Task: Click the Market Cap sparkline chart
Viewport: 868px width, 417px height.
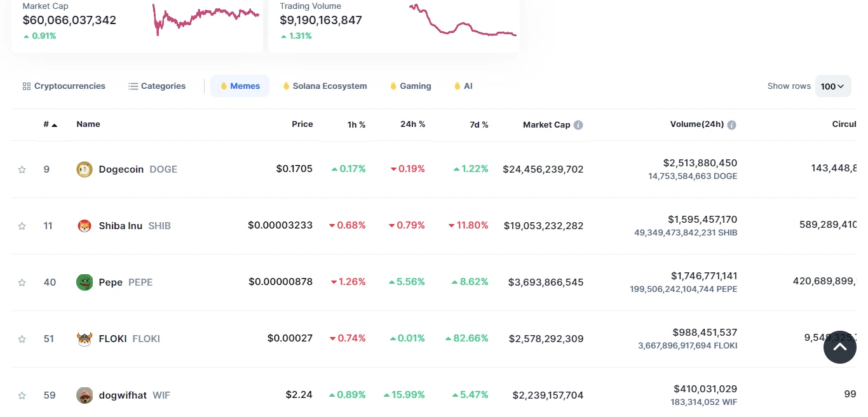Action: click(x=206, y=19)
